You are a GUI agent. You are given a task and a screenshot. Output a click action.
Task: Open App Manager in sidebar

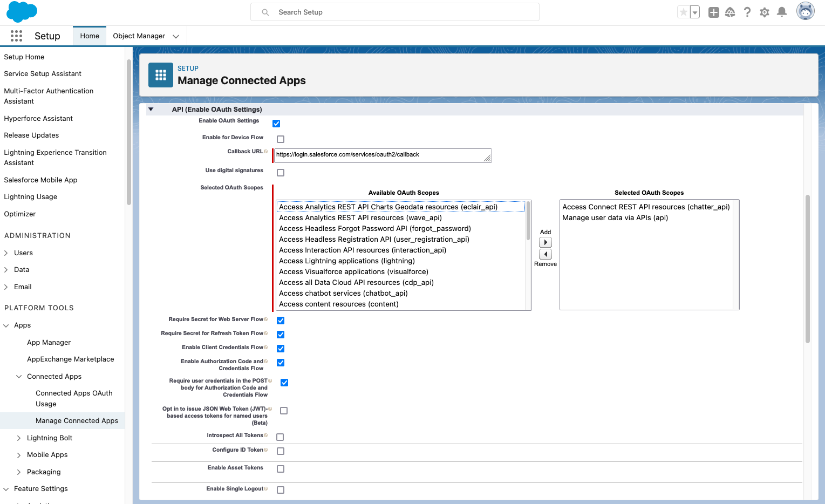point(49,342)
